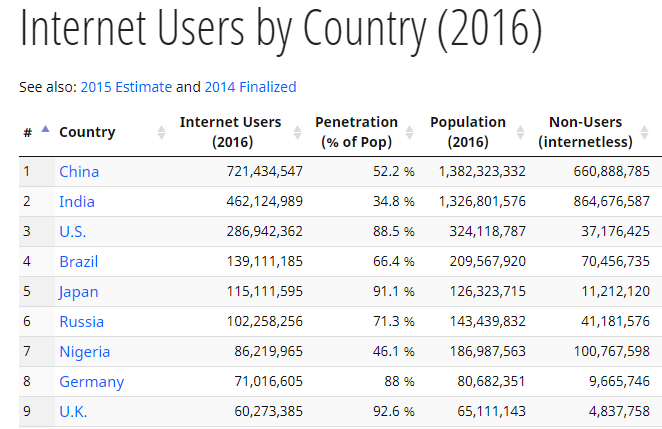Click the Nigeria link

(x=84, y=352)
